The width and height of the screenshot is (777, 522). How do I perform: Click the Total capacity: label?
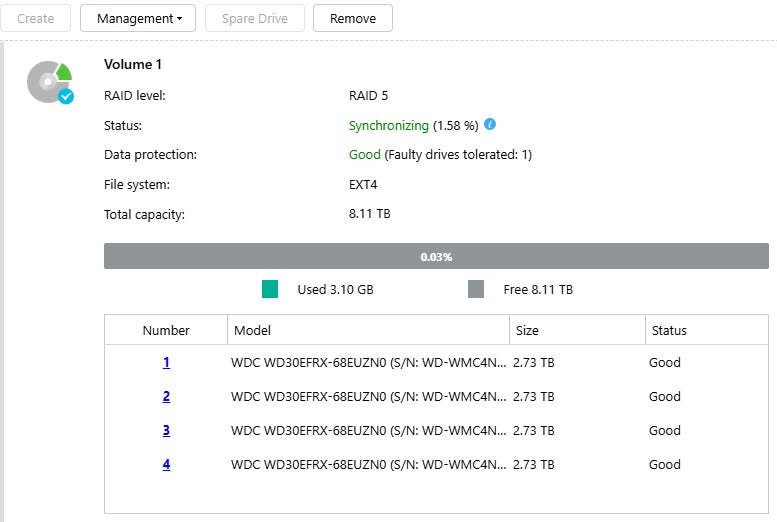pyautogui.click(x=144, y=215)
